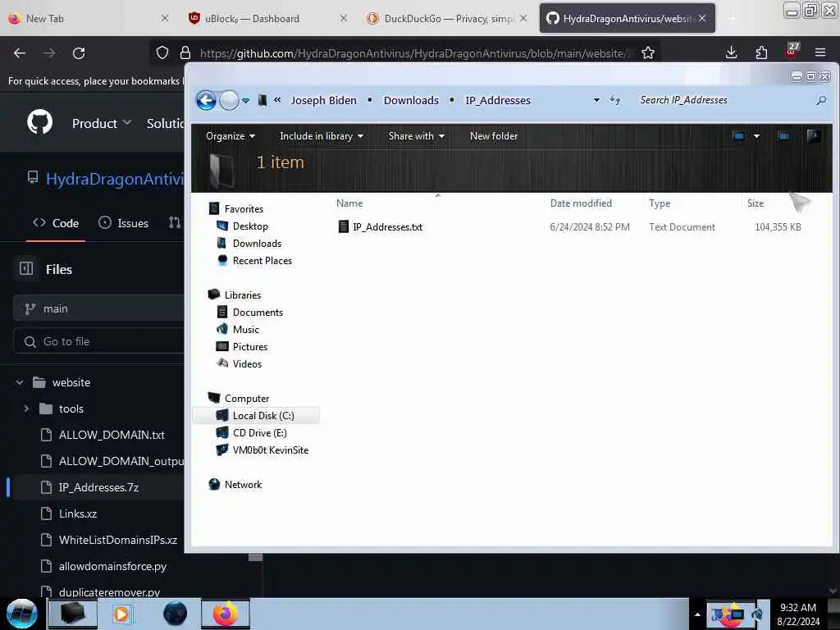Open Explorer recent locations history dropdown
Viewport: 840px width, 630px height.
click(245, 100)
